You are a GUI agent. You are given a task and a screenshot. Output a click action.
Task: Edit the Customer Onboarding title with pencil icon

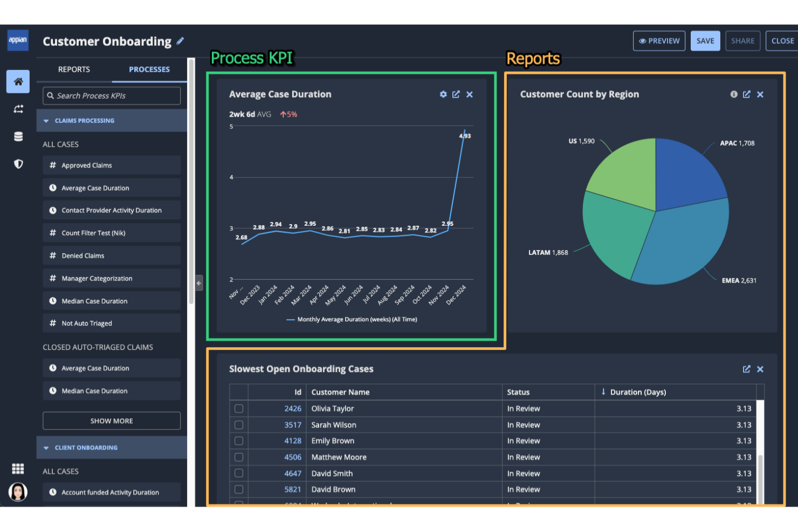(x=180, y=41)
